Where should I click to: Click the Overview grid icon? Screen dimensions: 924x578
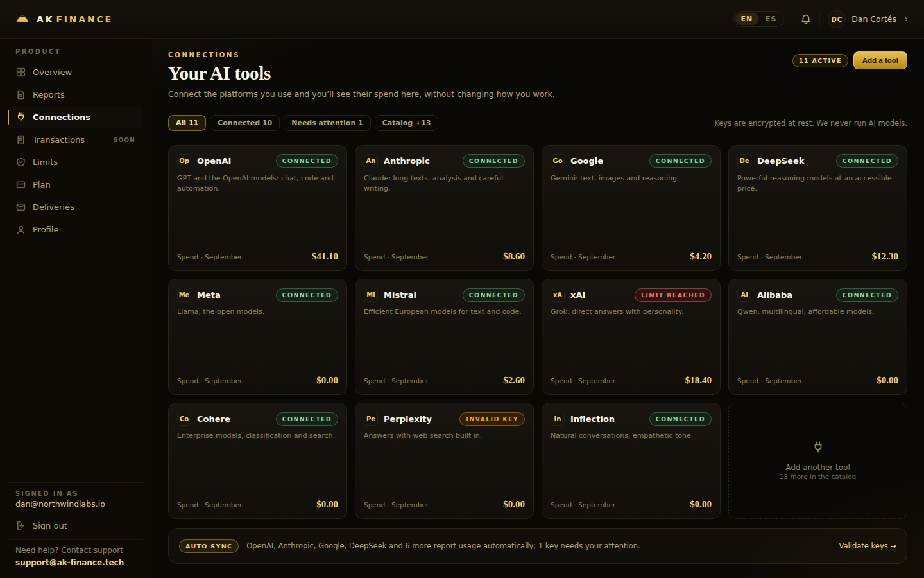(21, 73)
